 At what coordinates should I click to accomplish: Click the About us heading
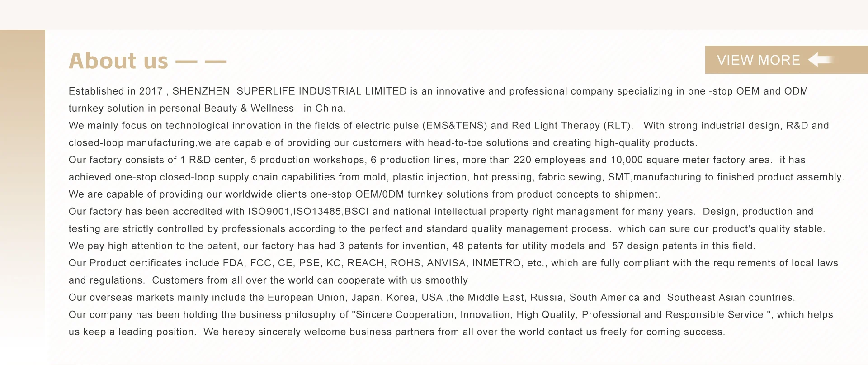coord(118,61)
